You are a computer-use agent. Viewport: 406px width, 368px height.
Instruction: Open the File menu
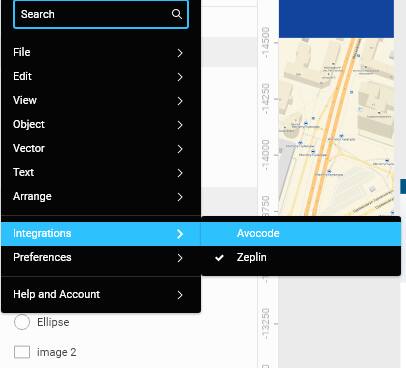click(x=101, y=52)
